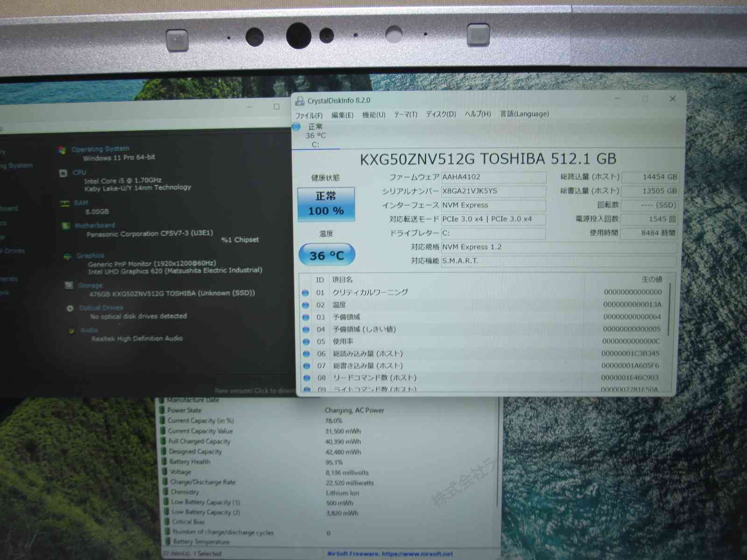Open the ファイル(F) menu
This screenshot has width=747, height=560.
tap(309, 115)
